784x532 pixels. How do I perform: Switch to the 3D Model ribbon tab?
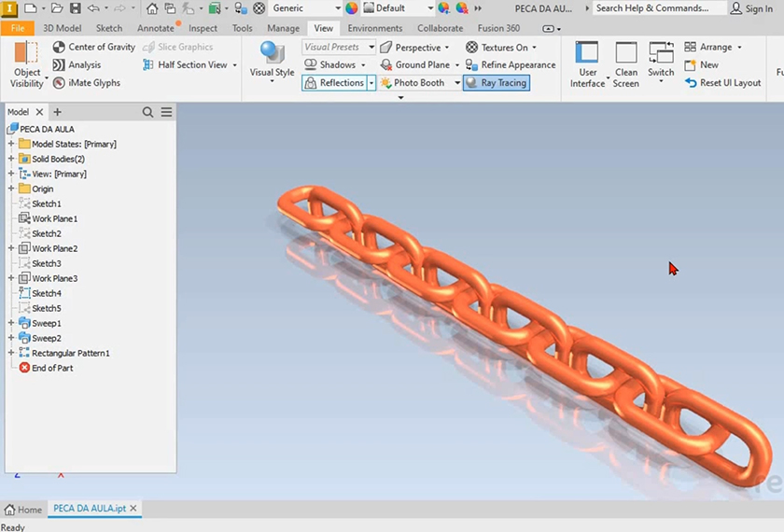(x=62, y=28)
